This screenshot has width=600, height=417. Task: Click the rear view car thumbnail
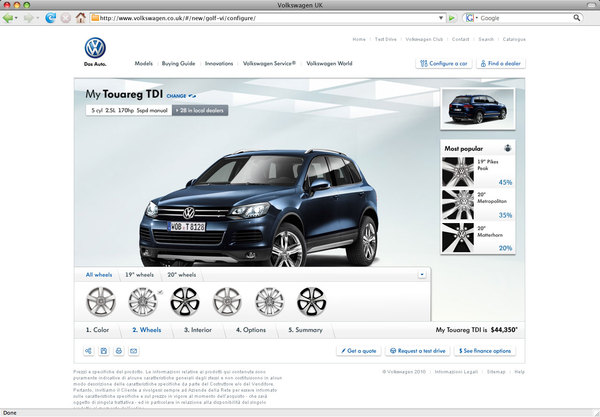tap(477, 109)
